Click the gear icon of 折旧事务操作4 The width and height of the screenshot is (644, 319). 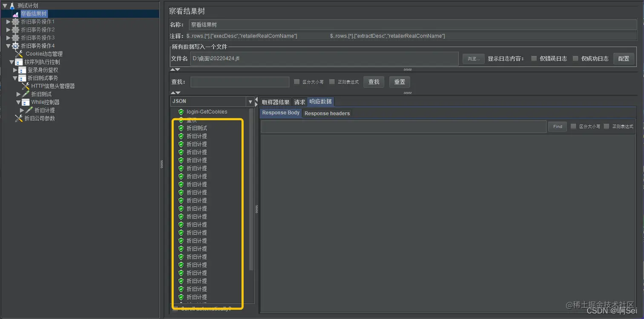(x=15, y=46)
